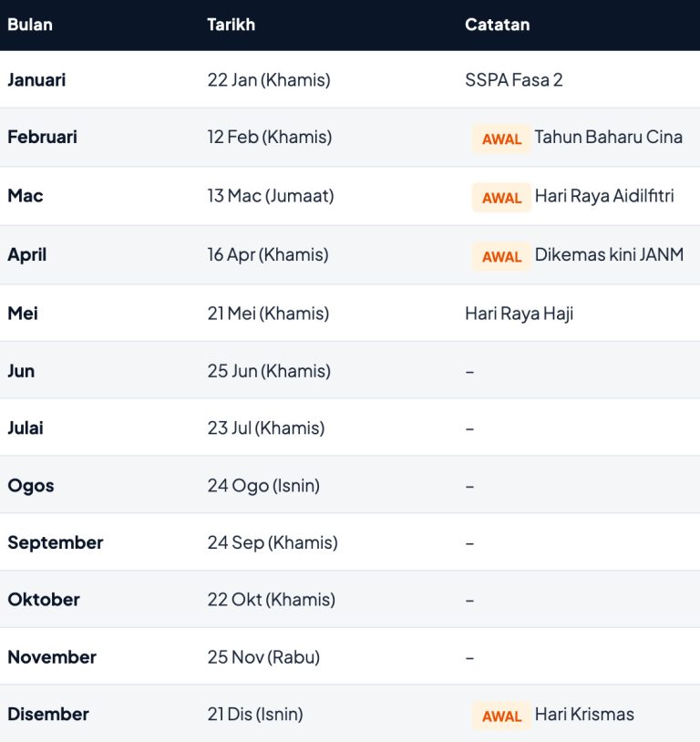The height and width of the screenshot is (742, 700).
Task: Click the Dikemas kini JANM note text
Action: (x=609, y=254)
